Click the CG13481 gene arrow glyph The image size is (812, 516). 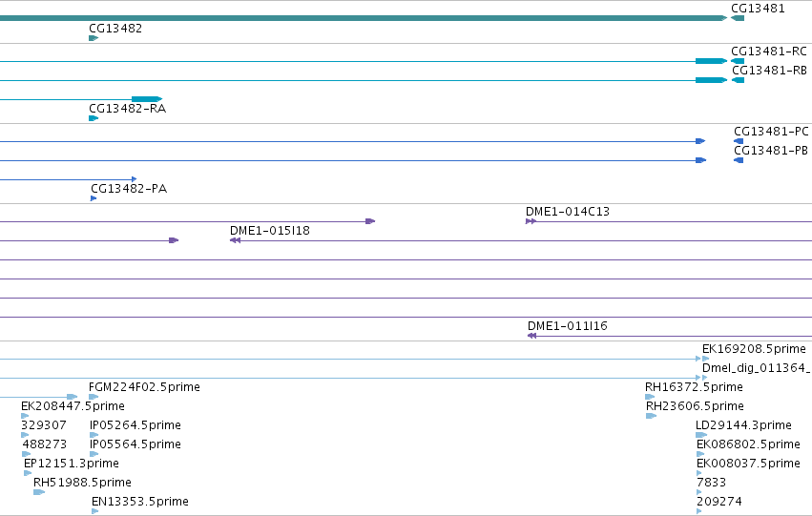pos(738,18)
